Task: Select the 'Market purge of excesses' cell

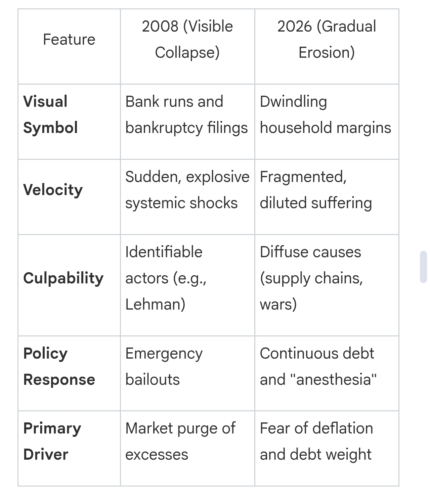Action: 180,441
